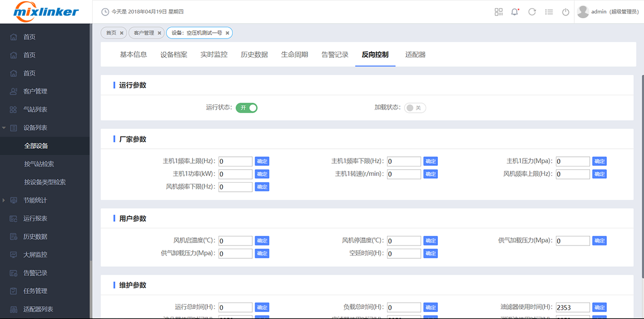Click the QR code icon in header
The height and width of the screenshot is (319, 644).
pos(499,12)
